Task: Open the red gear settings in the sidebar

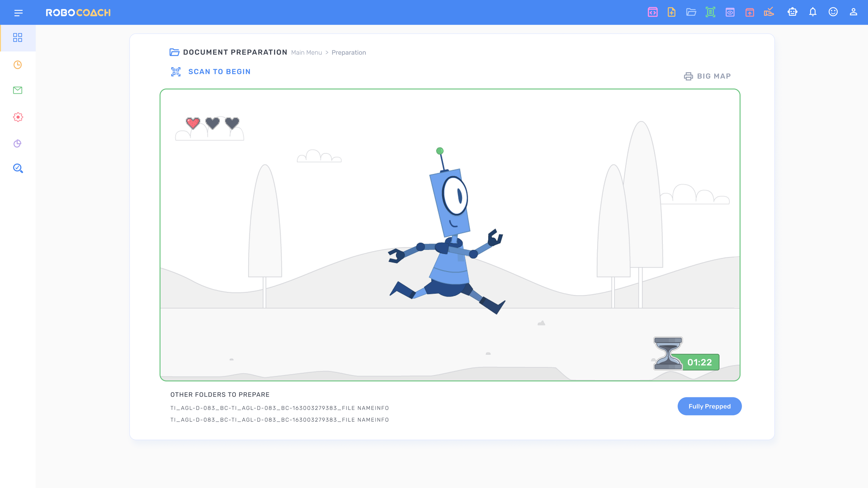Action: [x=18, y=117]
